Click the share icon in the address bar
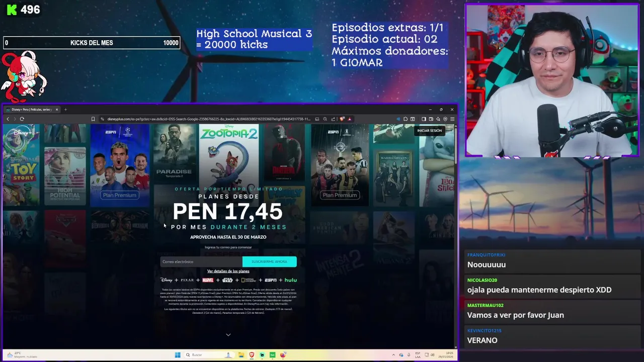The width and height of the screenshot is (644, 362). pos(333,119)
